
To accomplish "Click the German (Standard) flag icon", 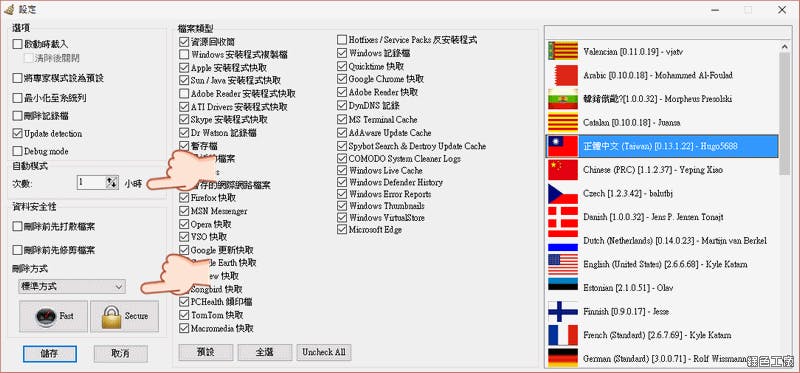I will coord(563,358).
